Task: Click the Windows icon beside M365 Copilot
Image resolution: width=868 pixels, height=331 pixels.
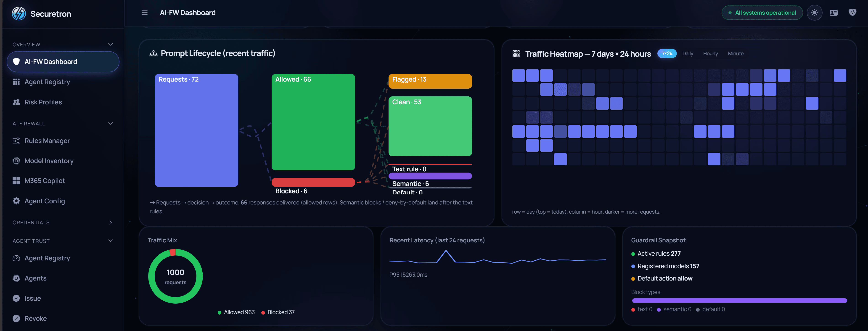Action: (16, 181)
